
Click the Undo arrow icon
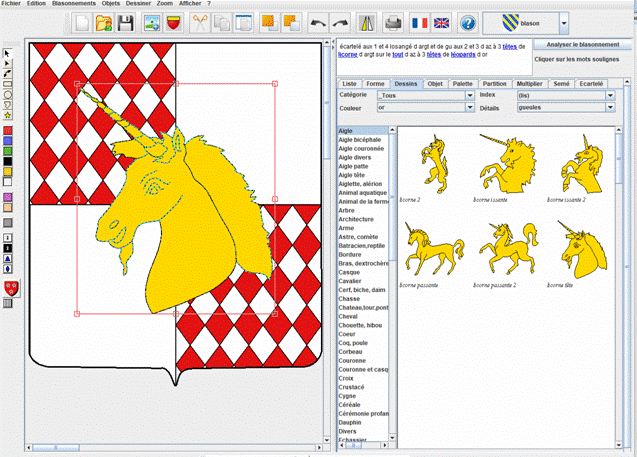tap(317, 22)
